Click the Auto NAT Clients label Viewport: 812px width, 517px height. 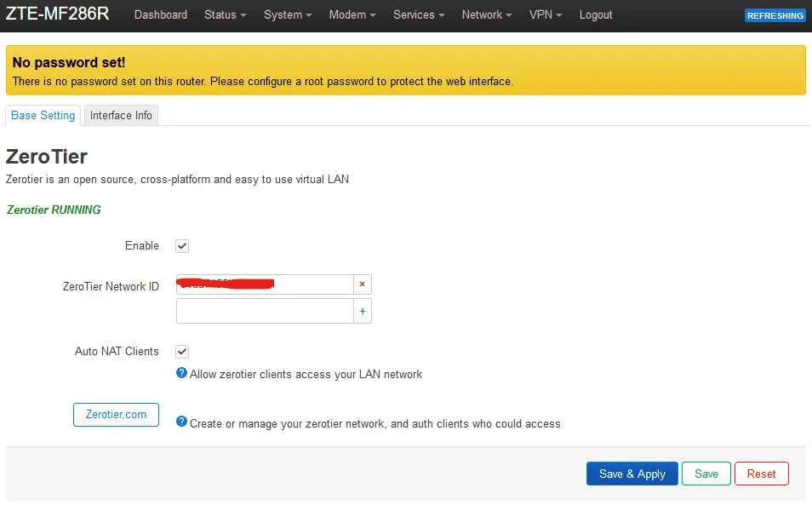[x=117, y=351]
